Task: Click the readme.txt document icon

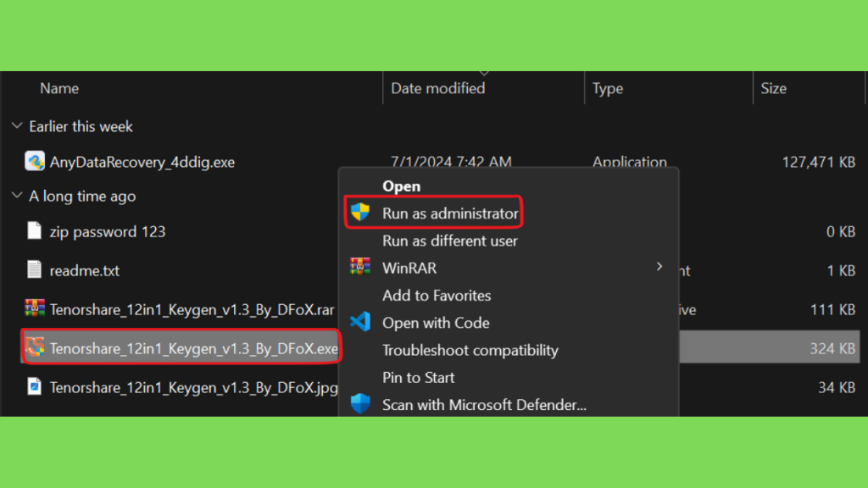Action: 34,269
